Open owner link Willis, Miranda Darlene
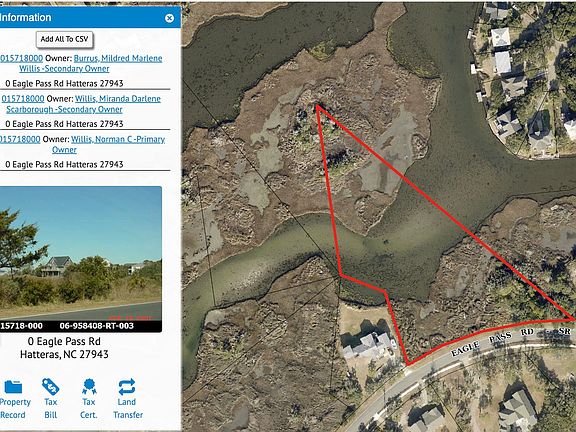 [x=118, y=99]
